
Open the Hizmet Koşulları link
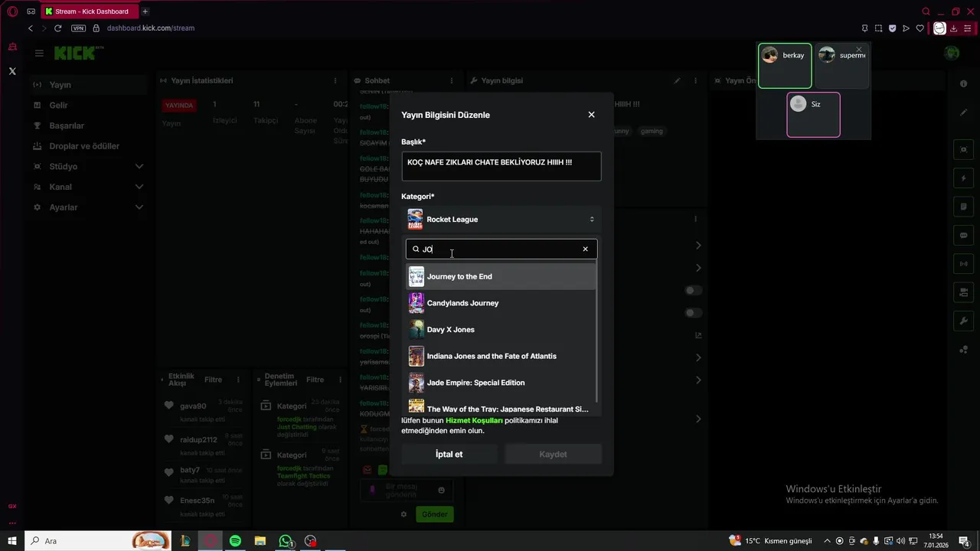click(x=475, y=420)
